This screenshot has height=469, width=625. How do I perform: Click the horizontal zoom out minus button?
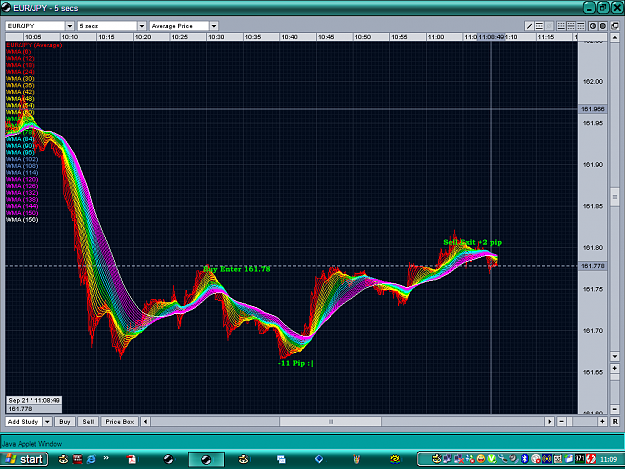pos(561,422)
